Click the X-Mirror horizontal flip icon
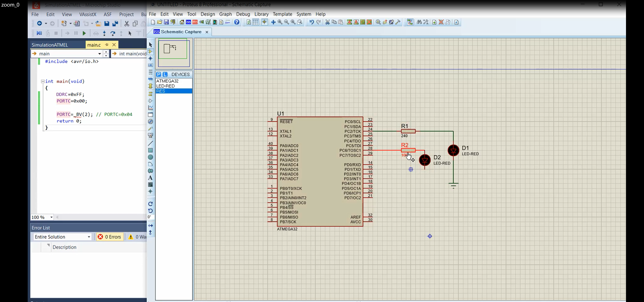The width and height of the screenshot is (644, 302). pyautogui.click(x=151, y=225)
